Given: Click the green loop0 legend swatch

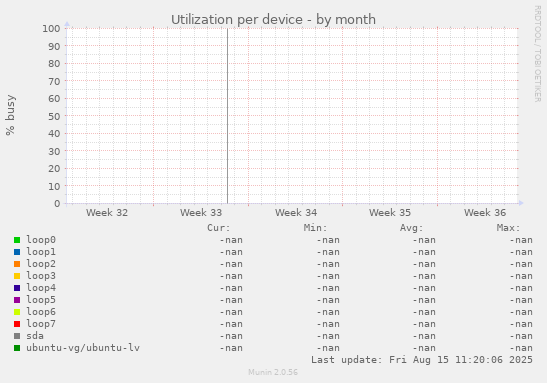Looking at the screenshot, I should [17, 240].
